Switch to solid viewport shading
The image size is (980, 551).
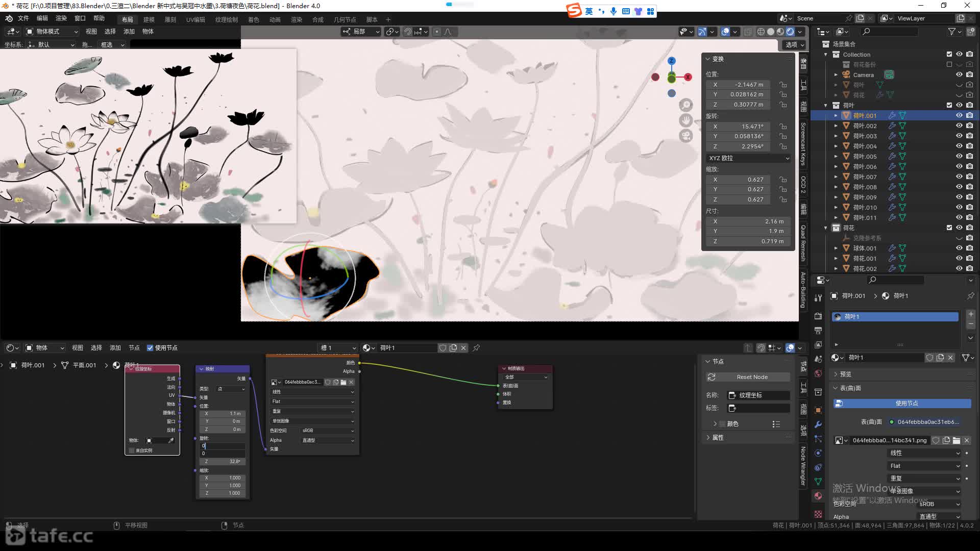(771, 32)
